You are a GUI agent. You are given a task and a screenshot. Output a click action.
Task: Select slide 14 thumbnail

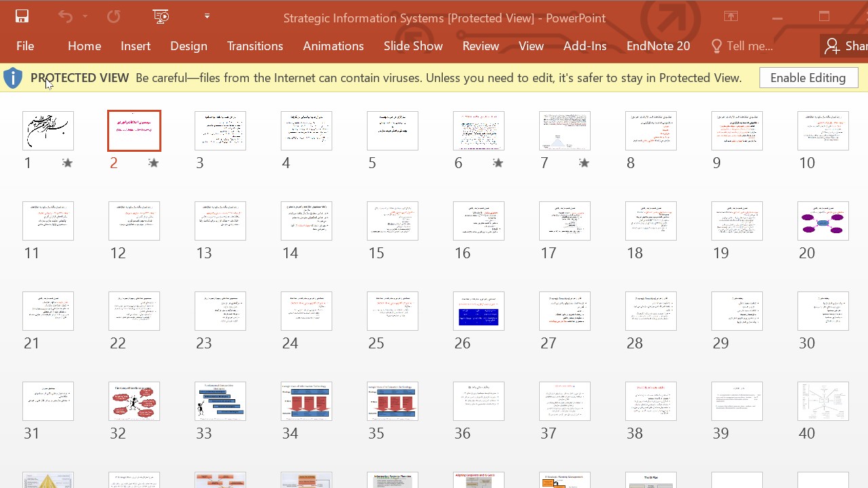pos(307,221)
